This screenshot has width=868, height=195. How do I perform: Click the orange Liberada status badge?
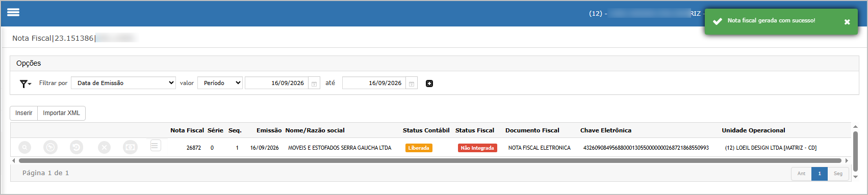(419, 148)
